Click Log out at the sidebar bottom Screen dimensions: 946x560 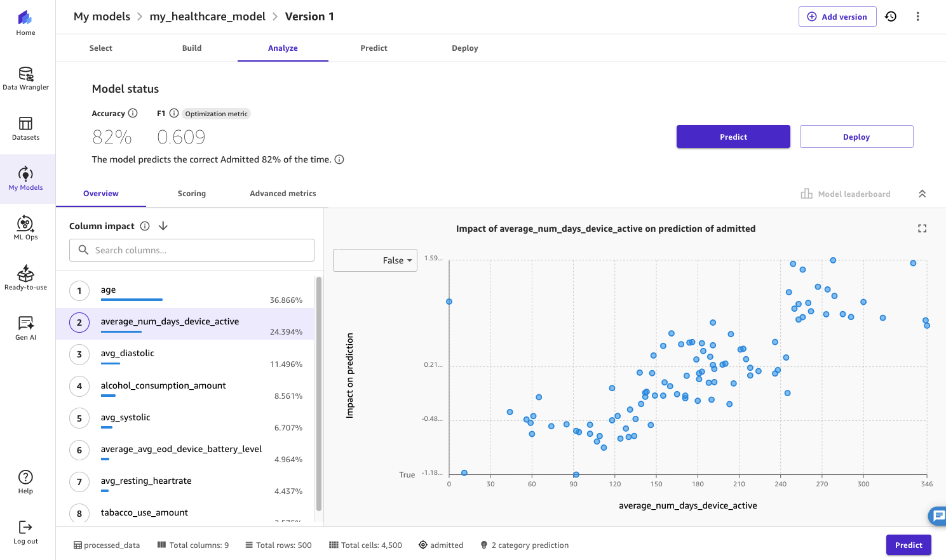point(25,532)
